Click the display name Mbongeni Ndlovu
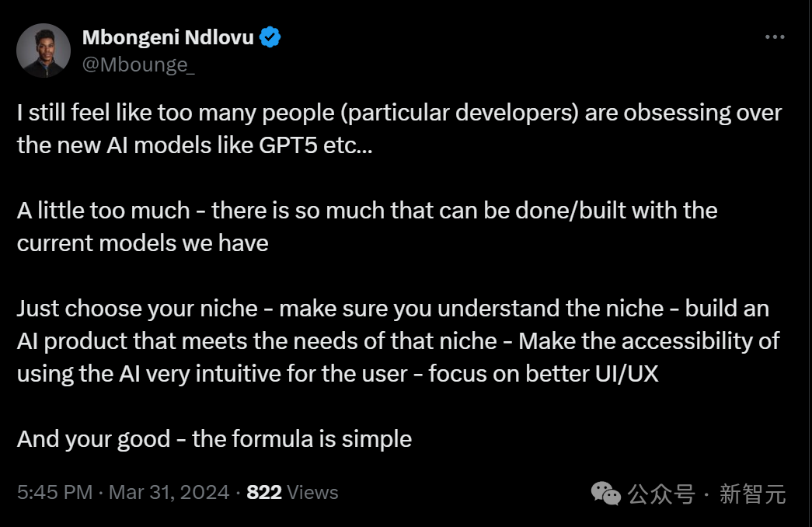Screen dimensions: 812x527 (x=168, y=37)
